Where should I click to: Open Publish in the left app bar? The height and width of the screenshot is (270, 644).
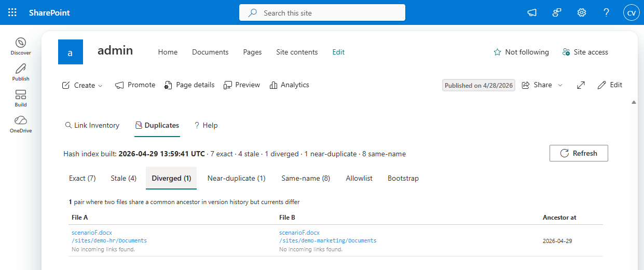tap(21, 72)
